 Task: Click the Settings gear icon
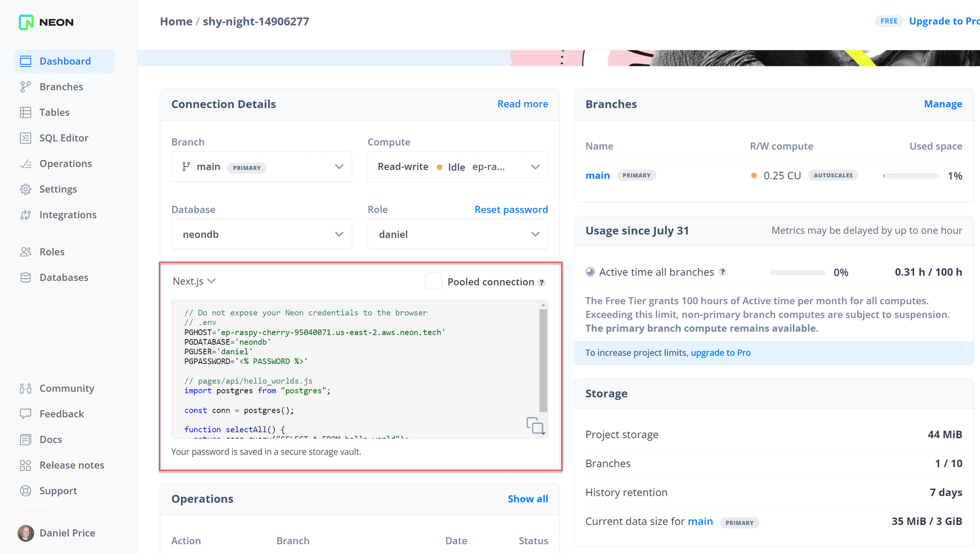click(26, 189)
